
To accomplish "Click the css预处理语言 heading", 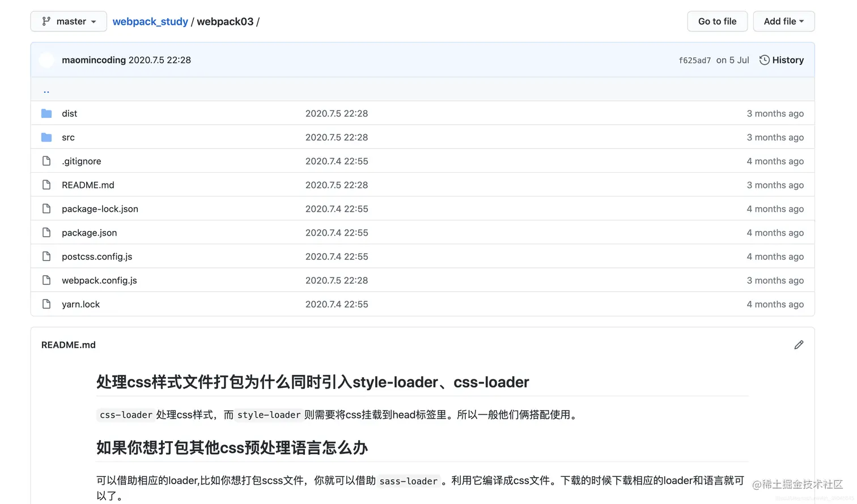I will [x=232, y=448].
